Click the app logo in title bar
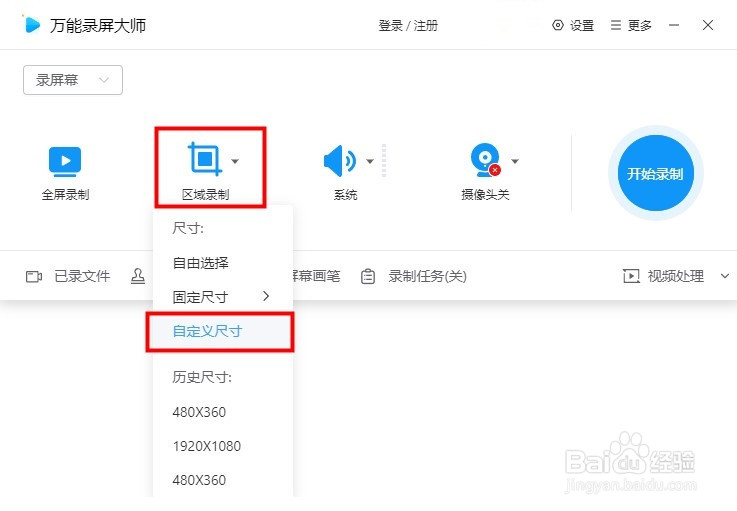 pos(31,24)
